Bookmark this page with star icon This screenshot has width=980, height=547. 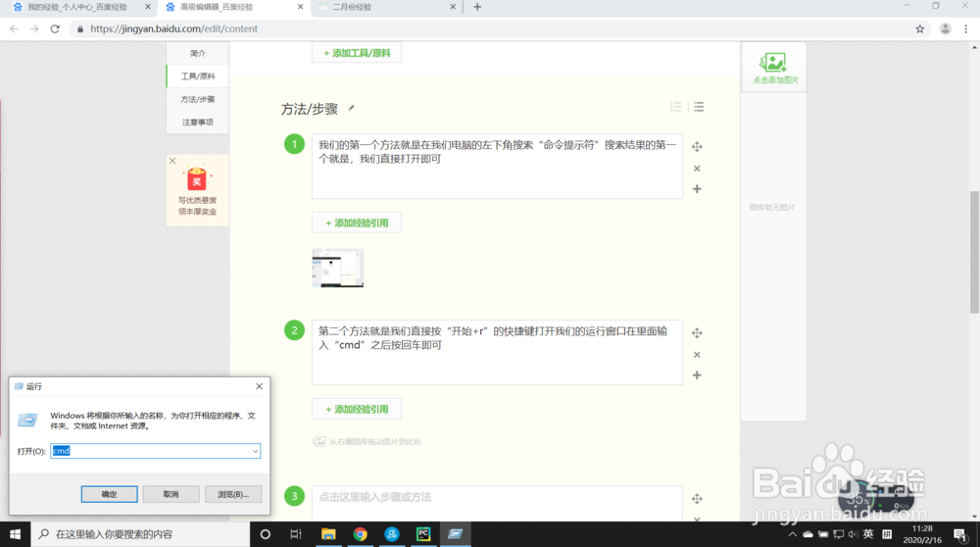coord(920,28)
